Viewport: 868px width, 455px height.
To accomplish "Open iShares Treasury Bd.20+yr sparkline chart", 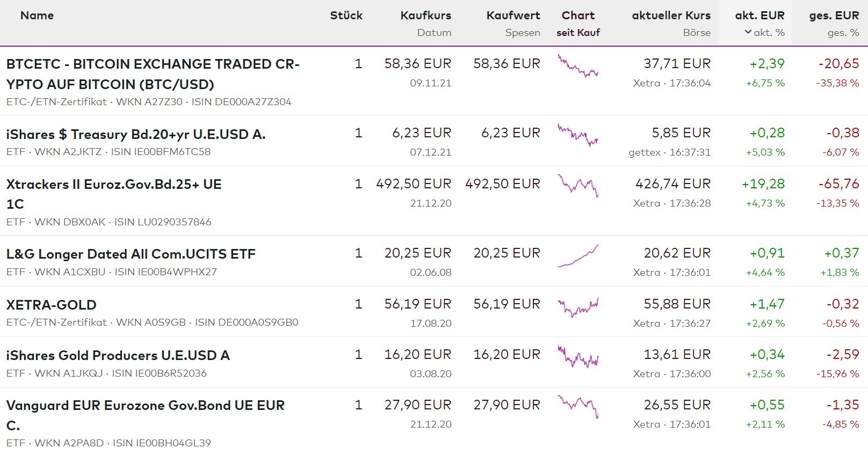I will coord(578,135).
